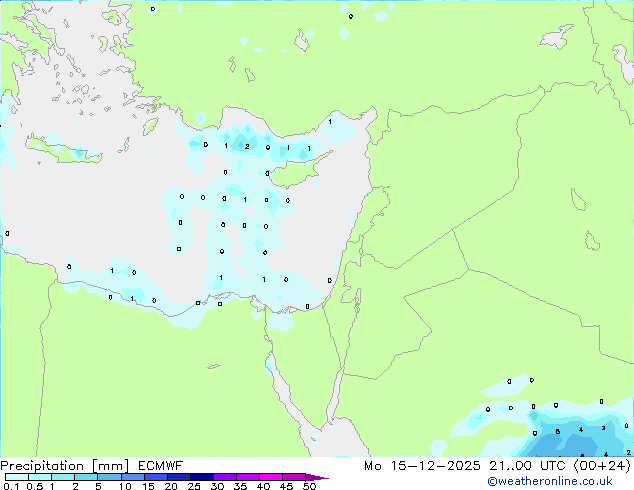Click the island of Crete on map
The width and height of the screenshot is (634, 490).
[65, 150]
